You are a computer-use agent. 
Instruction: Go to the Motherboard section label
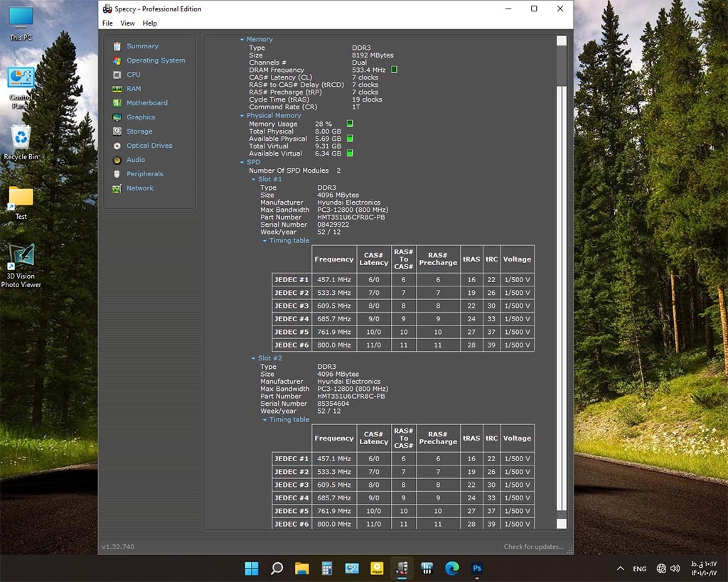[147, 103]
